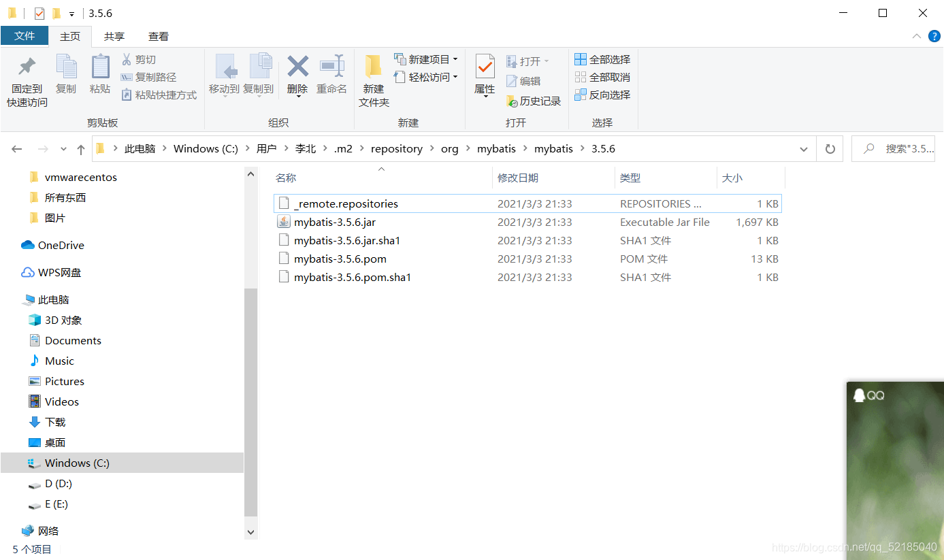
Task: Click Copy path in the ribbon
Action: [x=148, y=78]
